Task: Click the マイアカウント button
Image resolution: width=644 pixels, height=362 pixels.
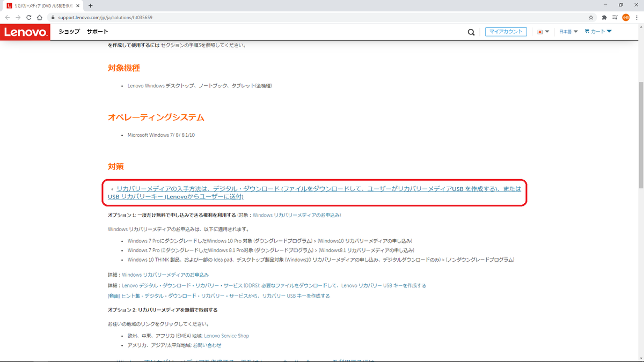Action: 506,32
